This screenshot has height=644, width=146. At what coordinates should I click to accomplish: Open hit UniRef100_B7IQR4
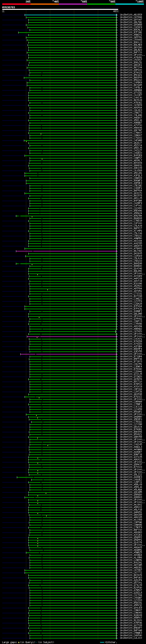coord(131,357)
